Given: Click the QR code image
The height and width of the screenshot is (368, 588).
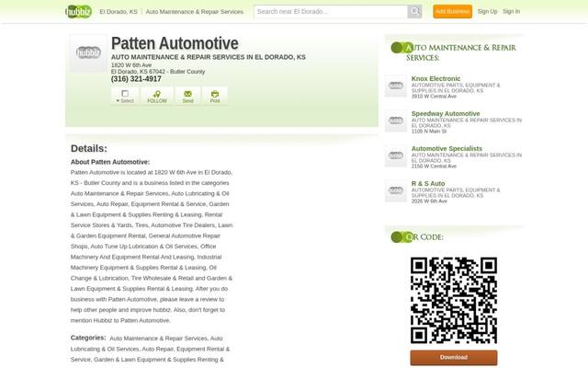Looking at the screenshot, I should coord(454,301).
